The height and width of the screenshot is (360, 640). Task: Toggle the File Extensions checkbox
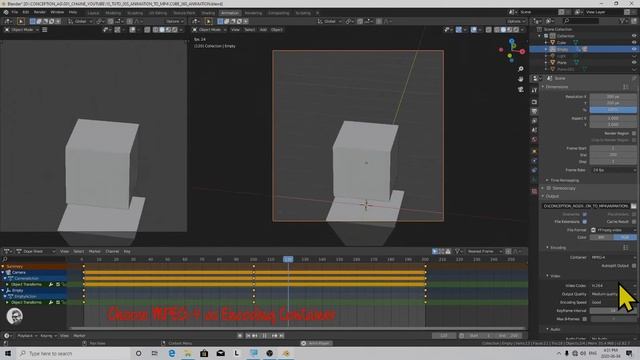tap(584, 222)
